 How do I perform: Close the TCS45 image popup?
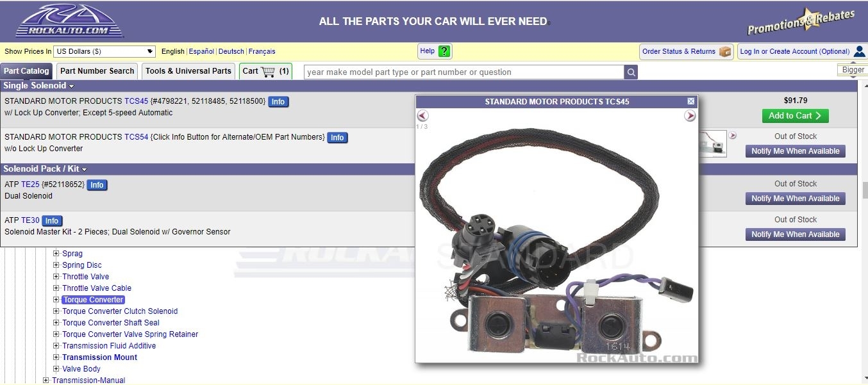690,101
